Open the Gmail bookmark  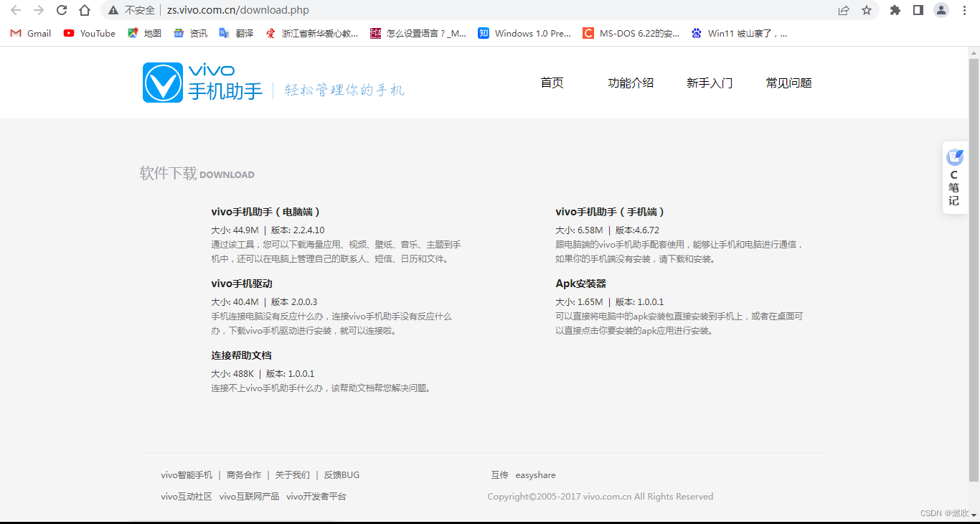tap(31, 33)
